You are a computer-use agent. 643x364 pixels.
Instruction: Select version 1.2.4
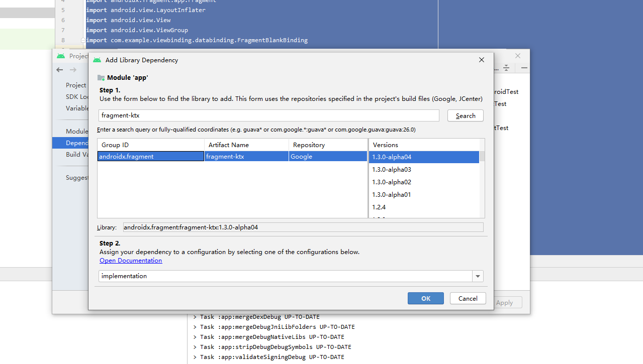[424, 207]
